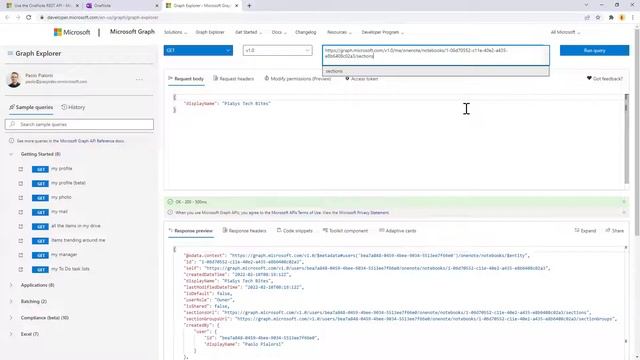
Task: Open the v1.0 API version dropdown
Action: pyautogui.click(x=277, y=50)
